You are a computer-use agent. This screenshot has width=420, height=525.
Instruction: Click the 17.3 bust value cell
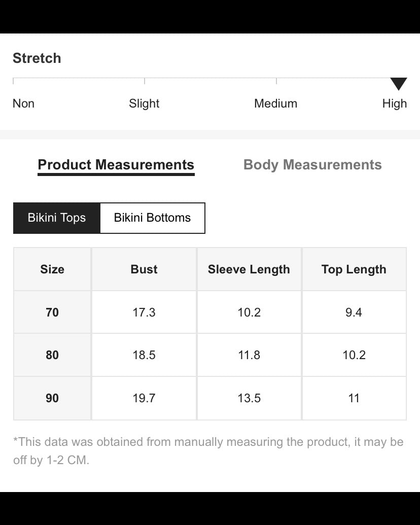tap(144, 312)
